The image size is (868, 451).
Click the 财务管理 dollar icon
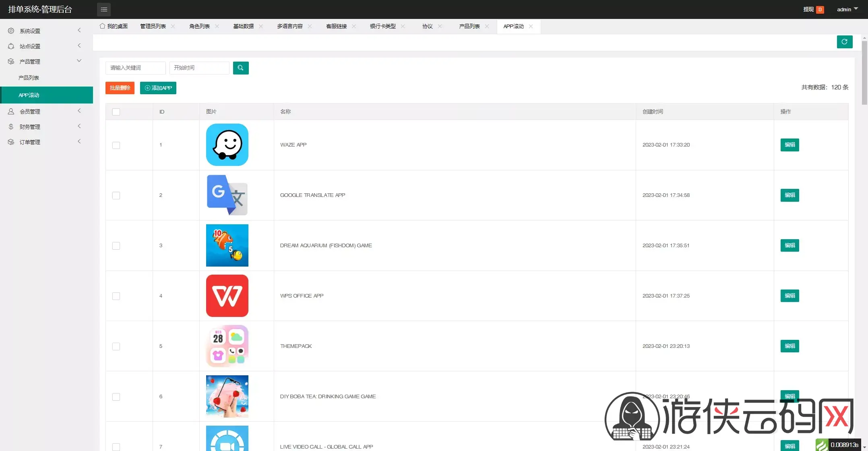(11, 126)
